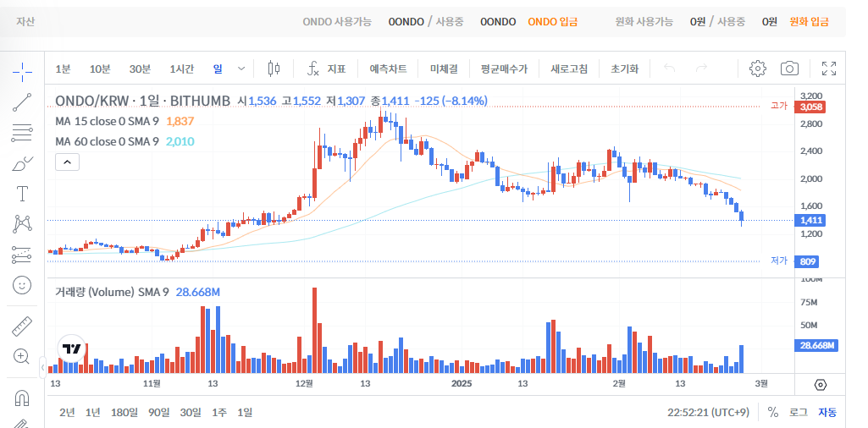Select the crosshair cursor tool
This screenshot has width=868, height=428.
(22, 71)
